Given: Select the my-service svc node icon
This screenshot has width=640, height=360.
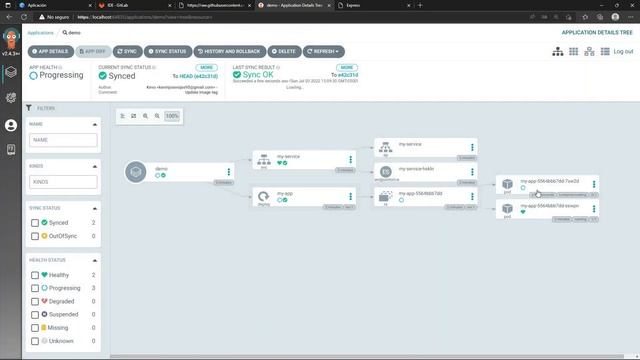Looking at the screenshot, I should click(x=264, y=159).
